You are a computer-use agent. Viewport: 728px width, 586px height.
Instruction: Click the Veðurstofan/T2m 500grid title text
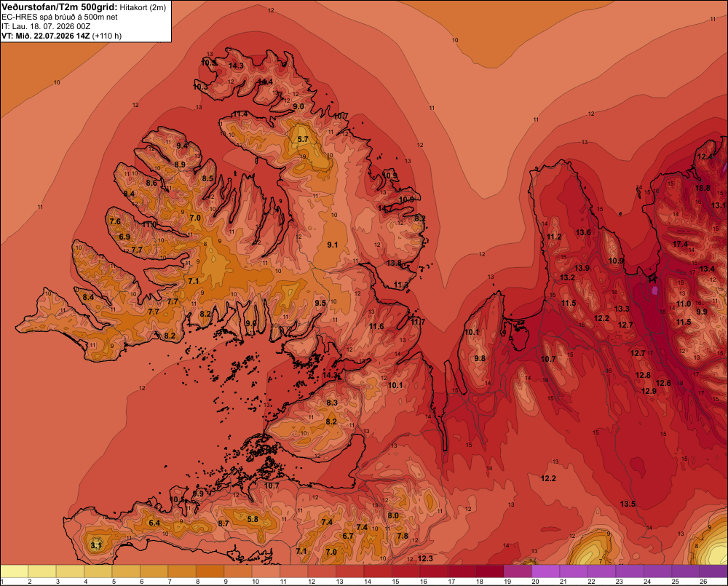click(59, 7)
